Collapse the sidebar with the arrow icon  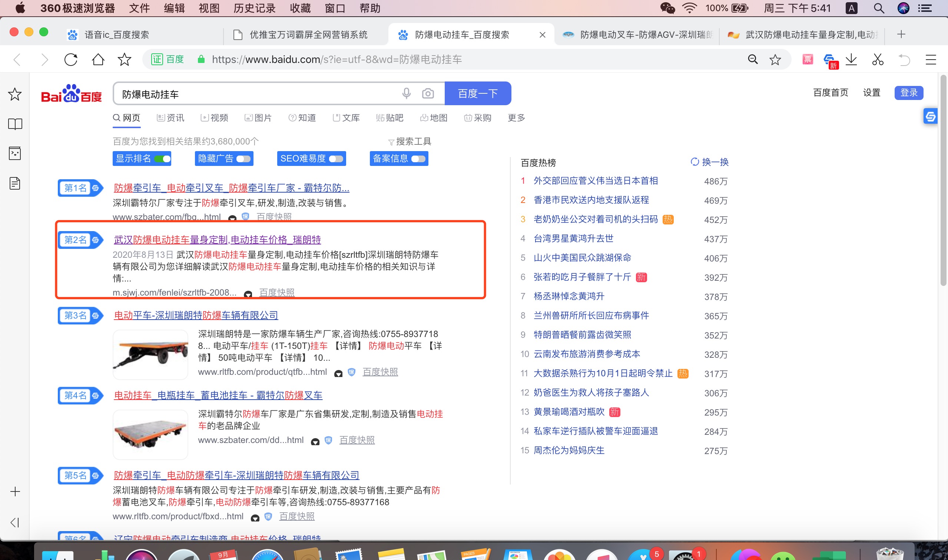(x=15, y=523)
